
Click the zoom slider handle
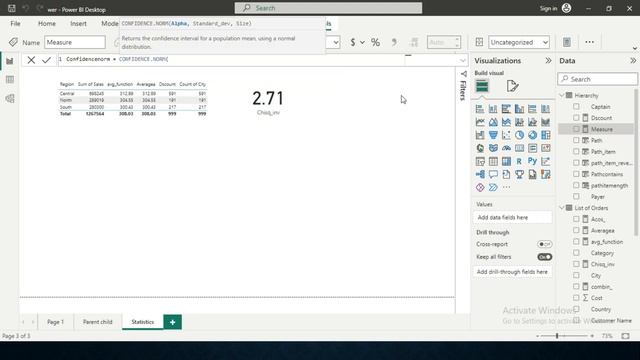point(557,336)
